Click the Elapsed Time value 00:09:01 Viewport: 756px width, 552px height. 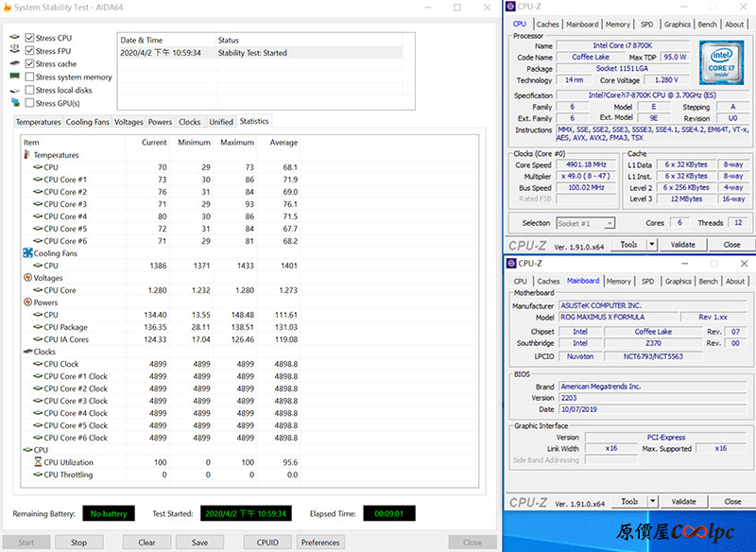(x=389, y=513)
